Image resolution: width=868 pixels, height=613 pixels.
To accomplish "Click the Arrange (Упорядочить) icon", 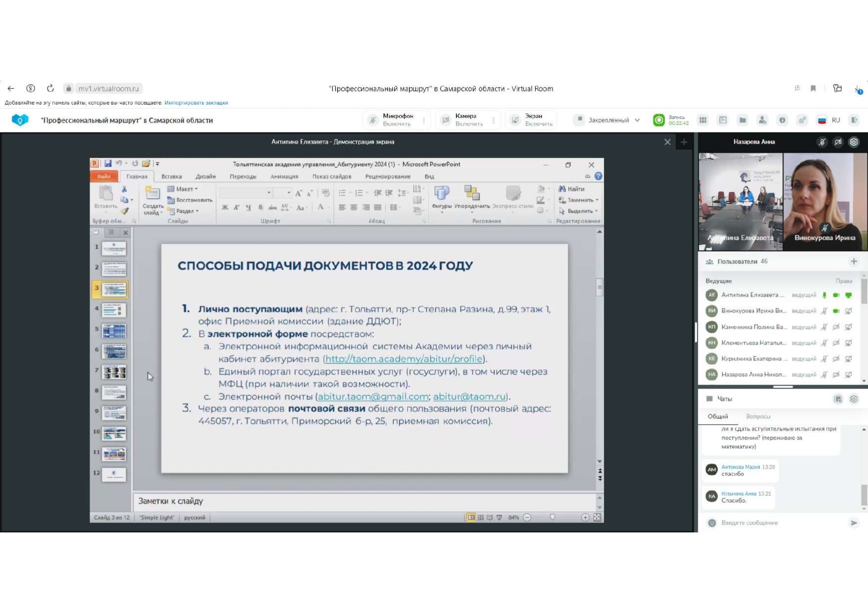I will click(472, 193).
